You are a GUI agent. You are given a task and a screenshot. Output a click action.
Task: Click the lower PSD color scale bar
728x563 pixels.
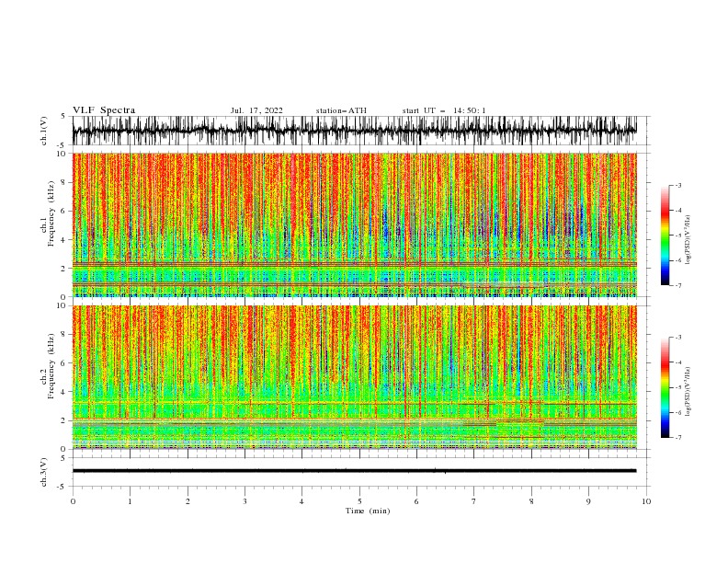pyautogui.click(x=665, y=387)
